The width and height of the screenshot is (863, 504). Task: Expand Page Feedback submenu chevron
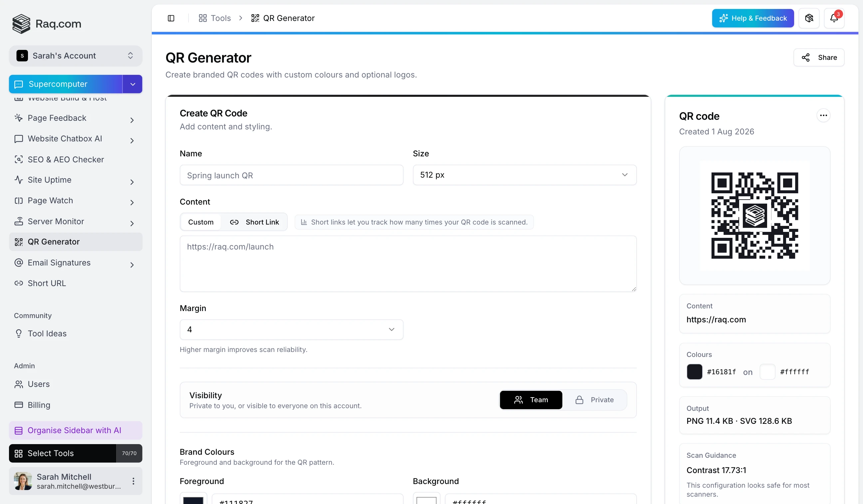(x=132, y=120)
